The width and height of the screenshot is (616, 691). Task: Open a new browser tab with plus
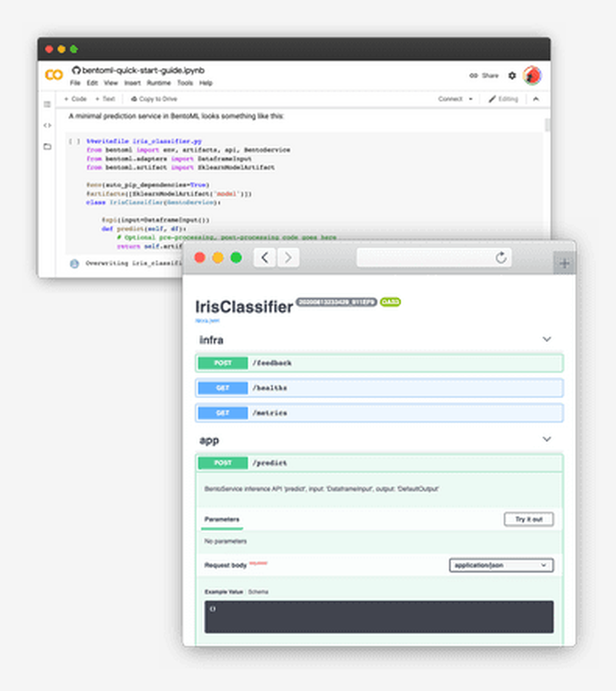(564, 264)
